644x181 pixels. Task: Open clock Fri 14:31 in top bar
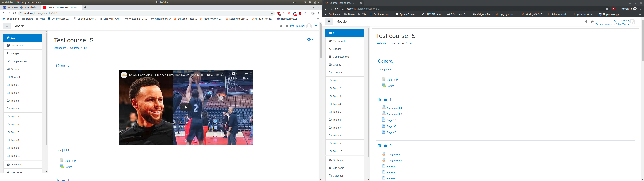[x=162, y=2]
